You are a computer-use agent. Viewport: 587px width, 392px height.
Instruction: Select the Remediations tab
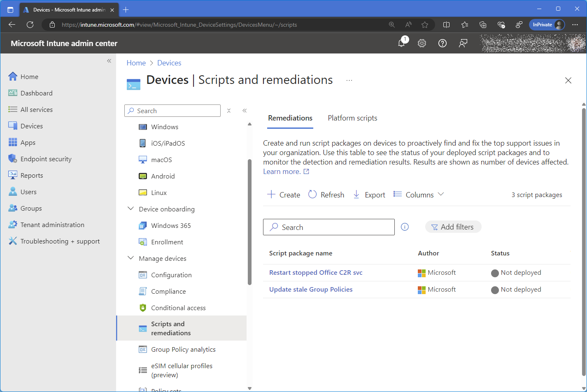pyautogui.click(x=290, y=118)
